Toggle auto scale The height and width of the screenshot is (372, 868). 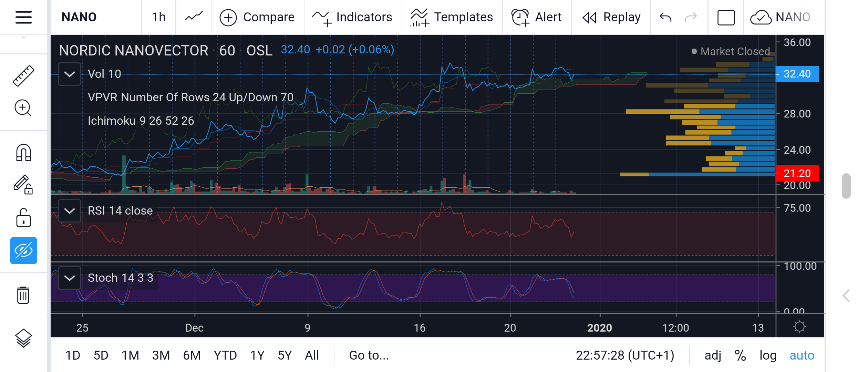point(802,355)
